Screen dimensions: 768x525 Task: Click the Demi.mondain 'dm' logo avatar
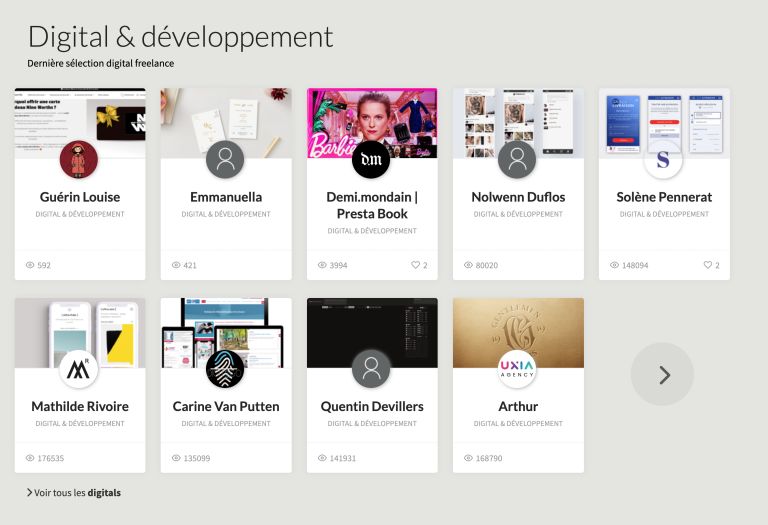pyautogui.click(x=371, y=160)
